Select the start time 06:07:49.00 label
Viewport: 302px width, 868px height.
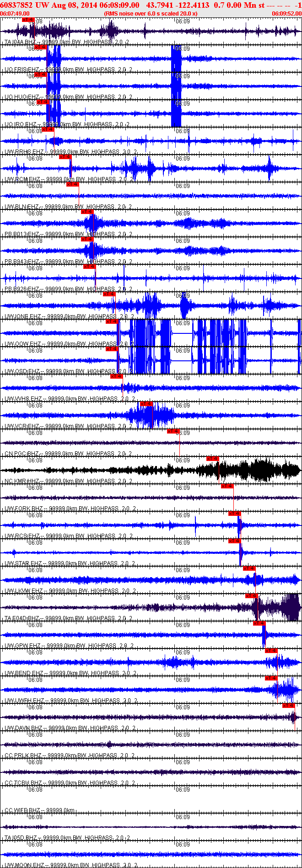pyautogui.click(x=15, y=14)
